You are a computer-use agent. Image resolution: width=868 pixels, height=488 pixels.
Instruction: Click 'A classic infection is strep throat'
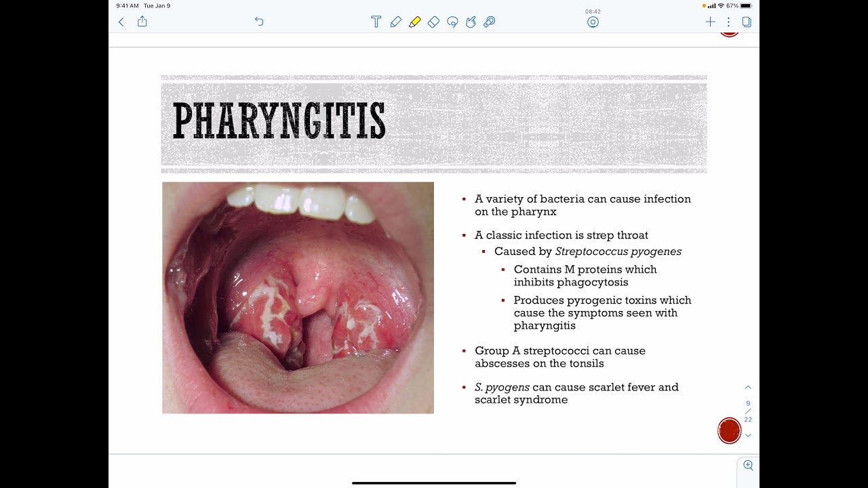561,235
